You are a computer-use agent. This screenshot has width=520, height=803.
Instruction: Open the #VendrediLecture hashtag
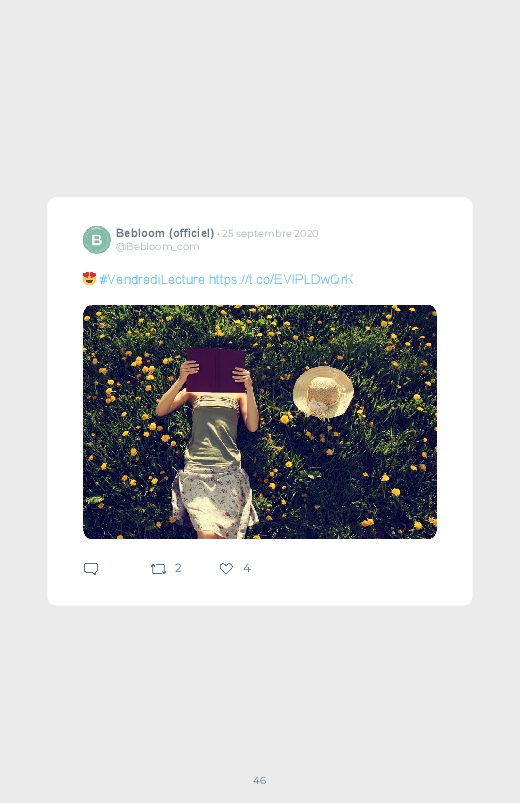(x=152, y=279)
